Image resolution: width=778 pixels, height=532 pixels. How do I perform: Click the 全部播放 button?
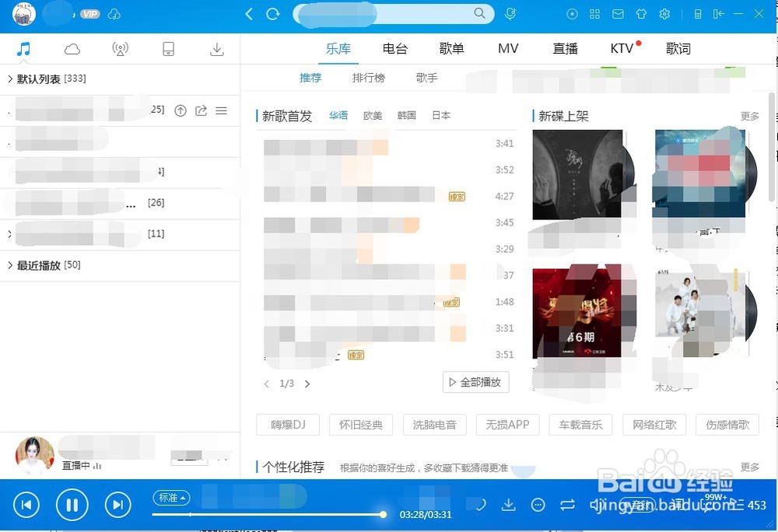pyautogui.click(x=476, y=382)
